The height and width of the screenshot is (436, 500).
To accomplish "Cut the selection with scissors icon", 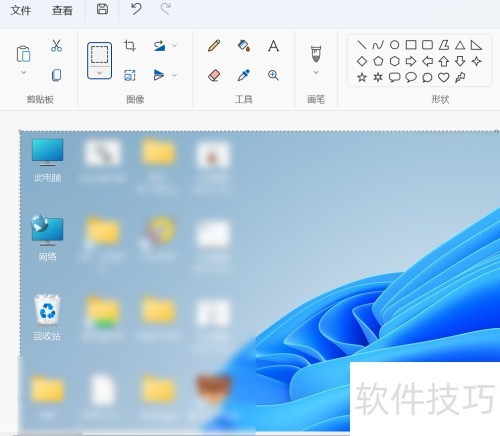I will pyautogui.click(x=56, y=46).
